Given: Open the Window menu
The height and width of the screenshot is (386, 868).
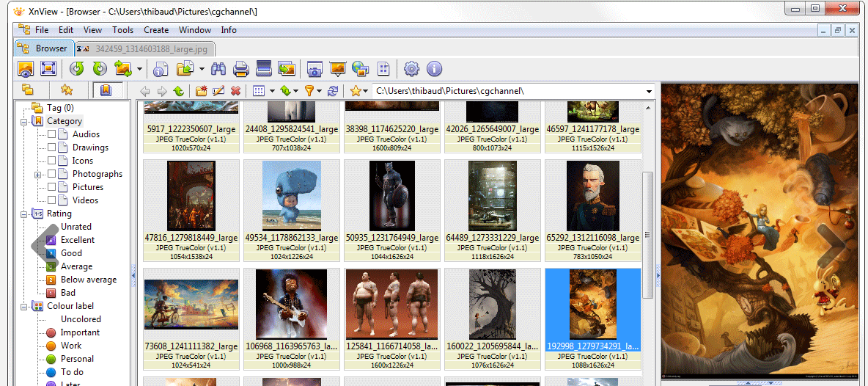Looking at the screenshot, I should click(195, 30).
